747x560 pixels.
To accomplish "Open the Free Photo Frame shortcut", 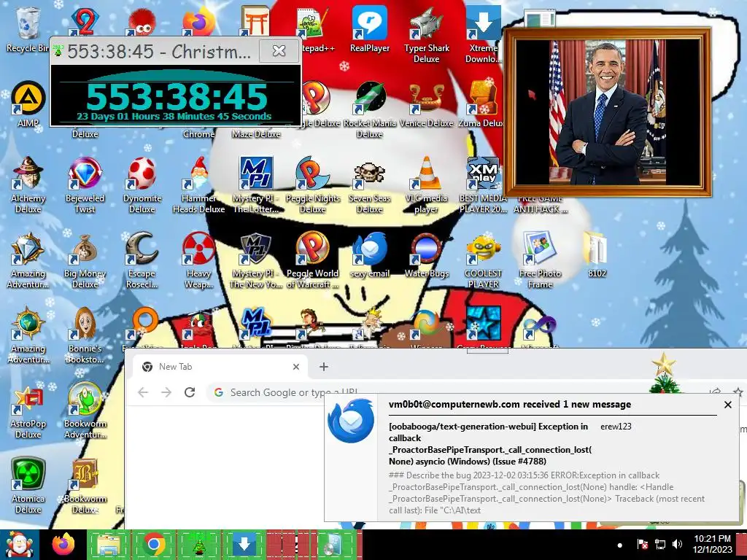I will [x=540, y=260].
